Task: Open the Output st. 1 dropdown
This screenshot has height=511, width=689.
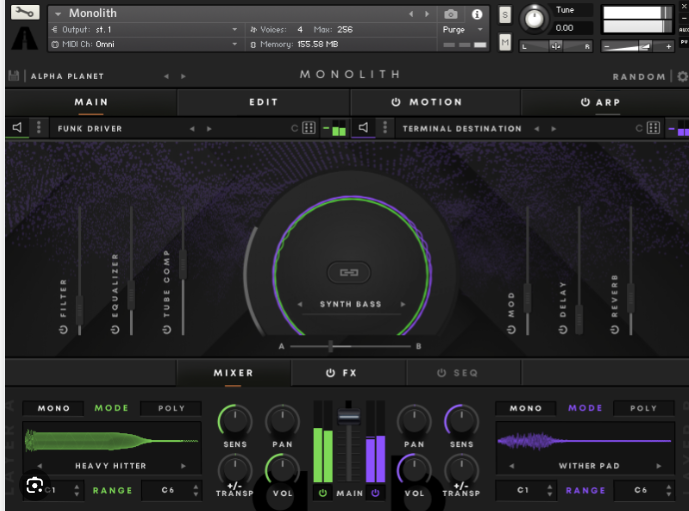Action: (235, 29)
